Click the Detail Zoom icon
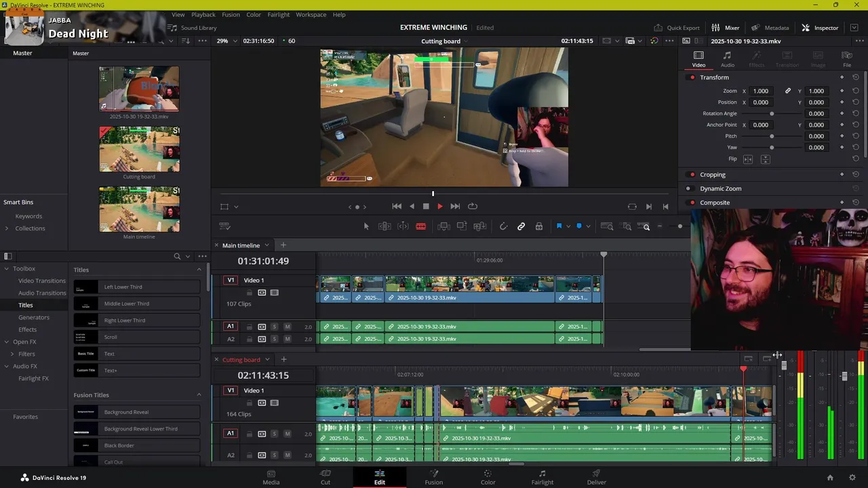The width and height of the screenshot is (868, 488). [x=627, y=226]
